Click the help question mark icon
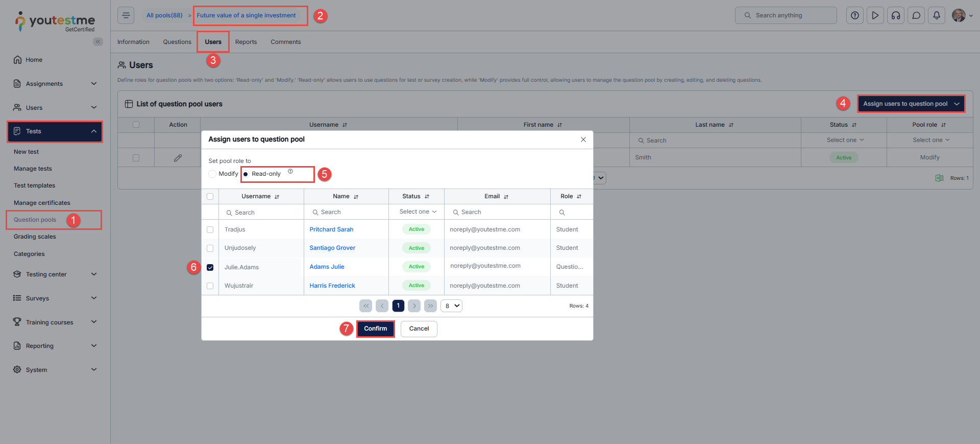The width and height of the screenshot is (980, 444). pyautogui.click(x=855, y=15)
